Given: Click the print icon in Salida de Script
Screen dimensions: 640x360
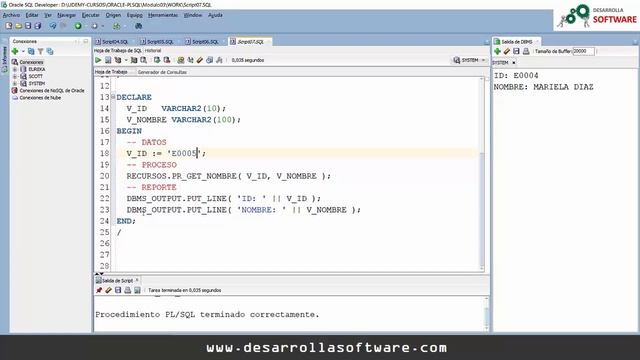Looking at the screenshot, I should pos(127,290).
